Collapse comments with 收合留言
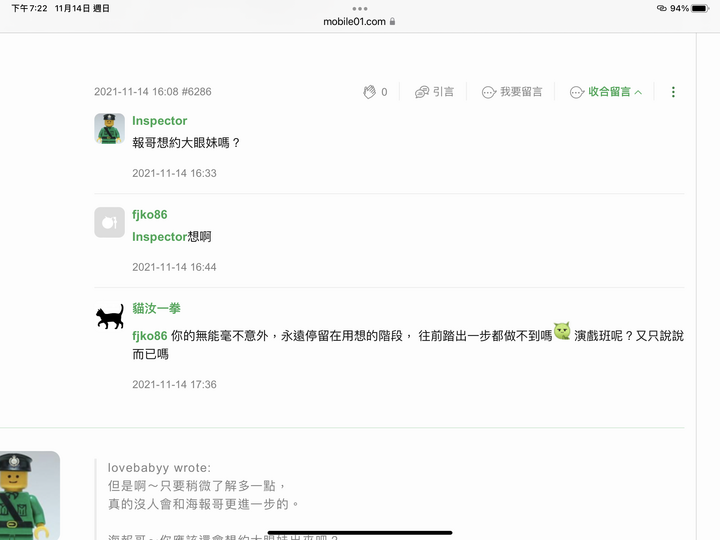This screenshot has height=540, width=720. point(606,92)
